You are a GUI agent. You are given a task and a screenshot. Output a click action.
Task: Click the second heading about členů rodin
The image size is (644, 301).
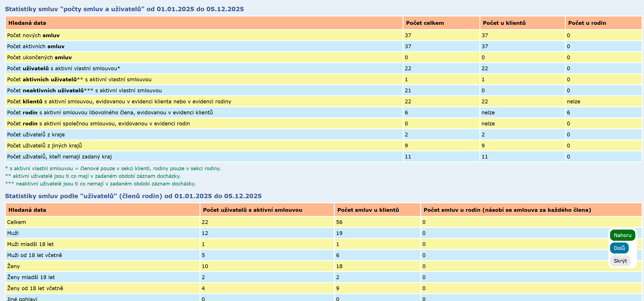133,196
